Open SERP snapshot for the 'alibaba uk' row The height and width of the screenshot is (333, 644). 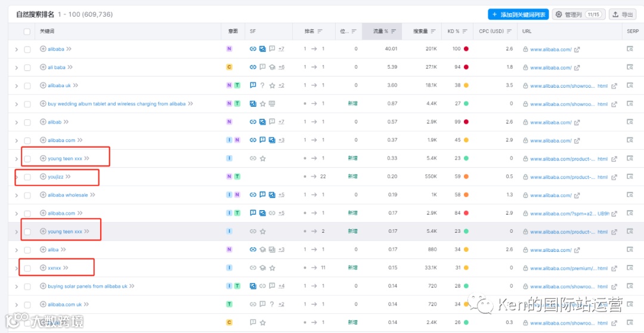pos(630,85)
